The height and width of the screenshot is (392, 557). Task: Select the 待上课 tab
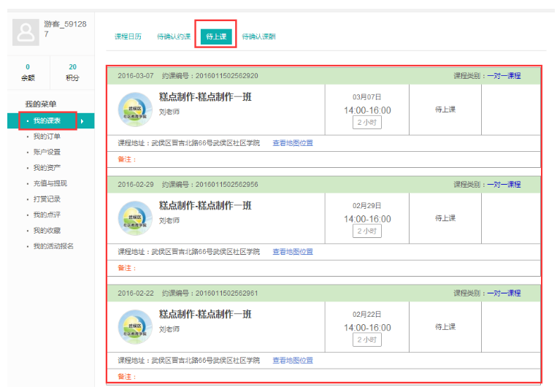(216, 36)
